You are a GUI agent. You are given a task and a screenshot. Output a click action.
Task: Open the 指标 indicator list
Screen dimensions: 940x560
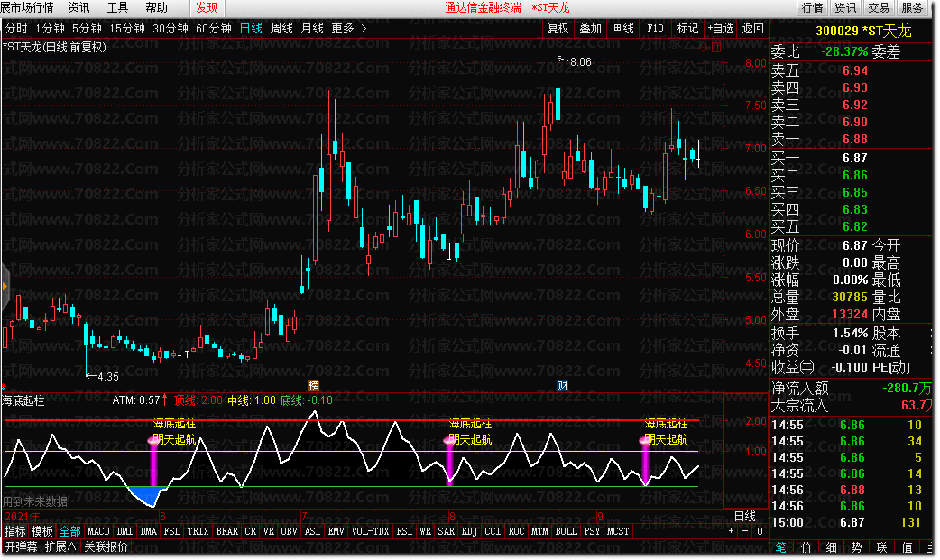click(15, 530)
